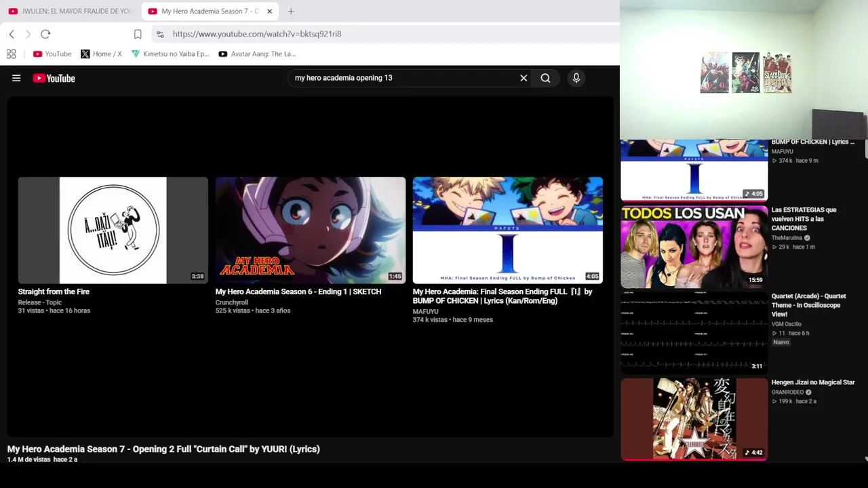Click title My Hero Academia Season 6 - Ending 1
The height and width of the screenshot is (488, 868).
[x=298, y=291]
